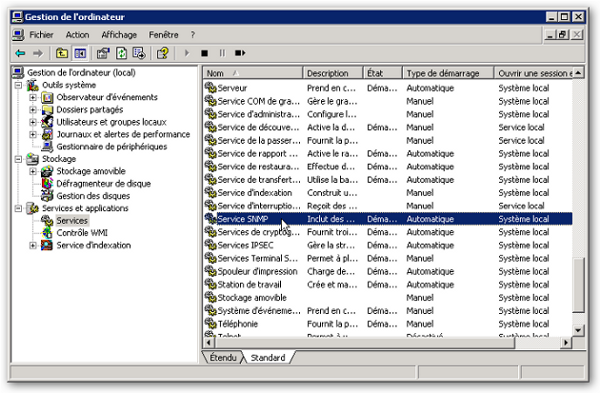Restore the inner MMC child window
Image resolution: width=600 pixels, height=393 pixels.
[x=562, y=35]
